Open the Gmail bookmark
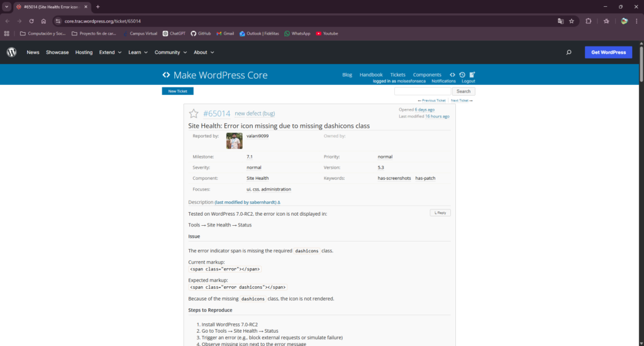 (x=225, y=34)
